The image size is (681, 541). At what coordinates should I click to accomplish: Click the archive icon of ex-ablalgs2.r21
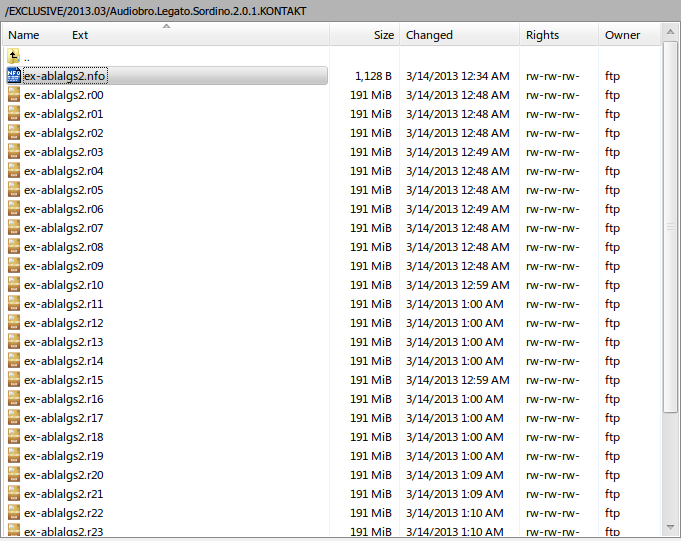coord(13,494)
